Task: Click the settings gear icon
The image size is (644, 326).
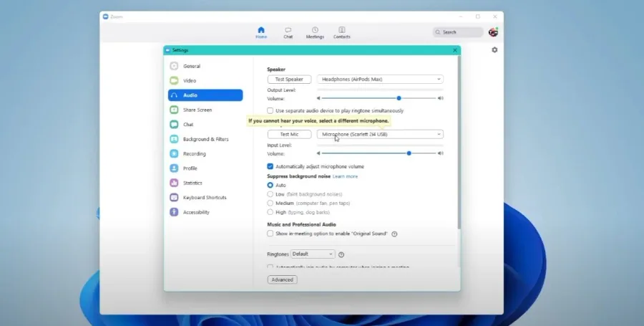Action: pos(494,49)
